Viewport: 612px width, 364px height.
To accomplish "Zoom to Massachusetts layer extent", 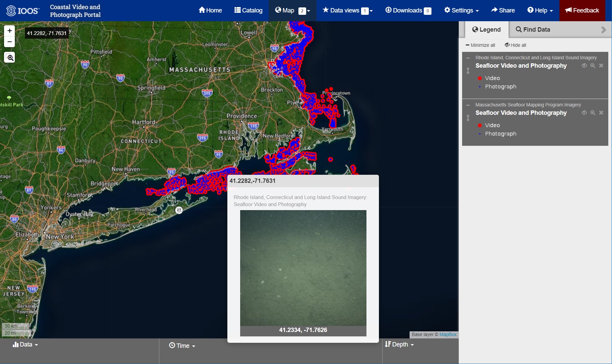I will pyautogui.click(x=592, y=113).
